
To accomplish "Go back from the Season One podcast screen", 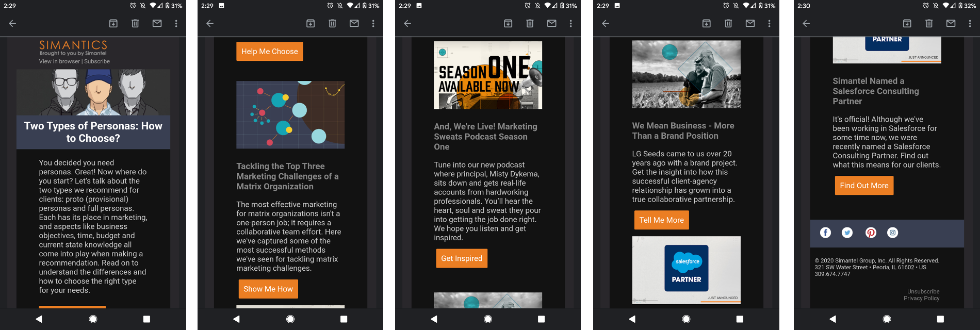I will (407, 23).
